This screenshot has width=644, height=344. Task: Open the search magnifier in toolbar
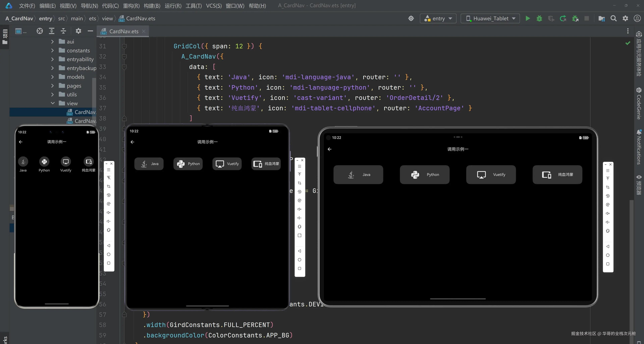coord(613,18)
